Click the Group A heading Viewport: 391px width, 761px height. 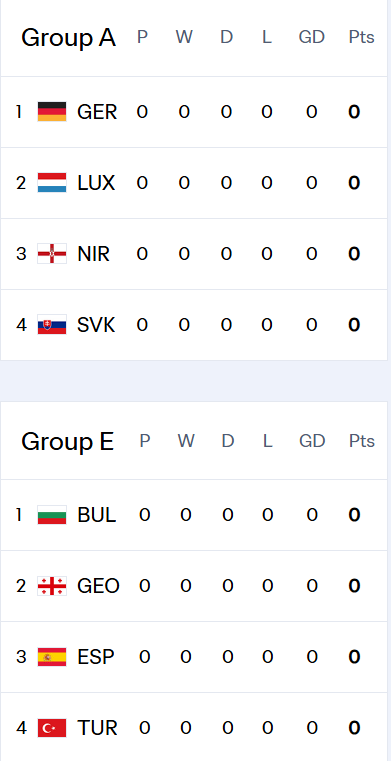[x=68, y=38]
